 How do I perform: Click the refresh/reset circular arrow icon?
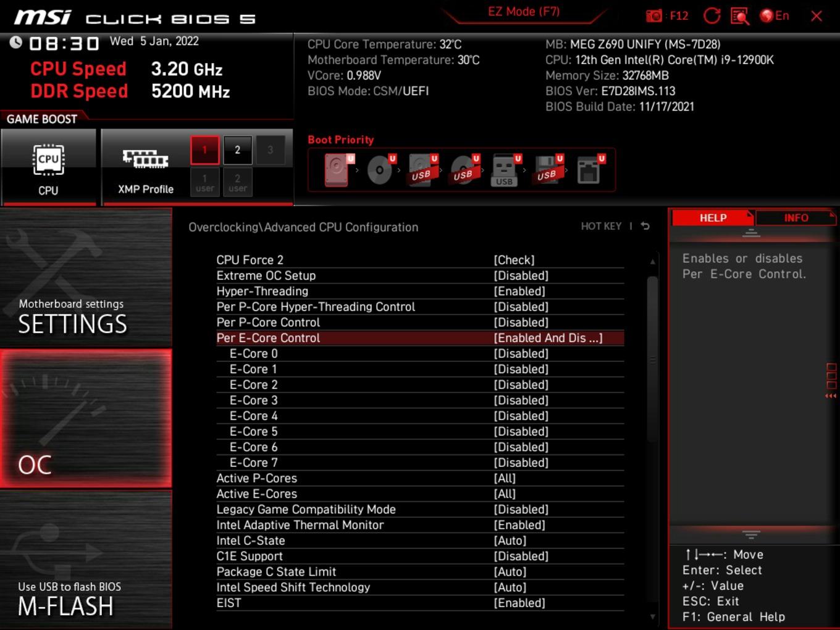point(712,16)
